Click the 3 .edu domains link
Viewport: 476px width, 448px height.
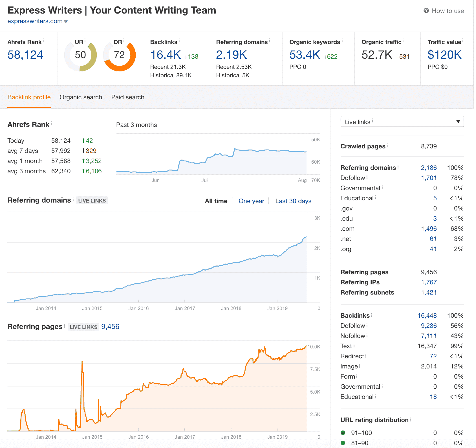point(435,219)
